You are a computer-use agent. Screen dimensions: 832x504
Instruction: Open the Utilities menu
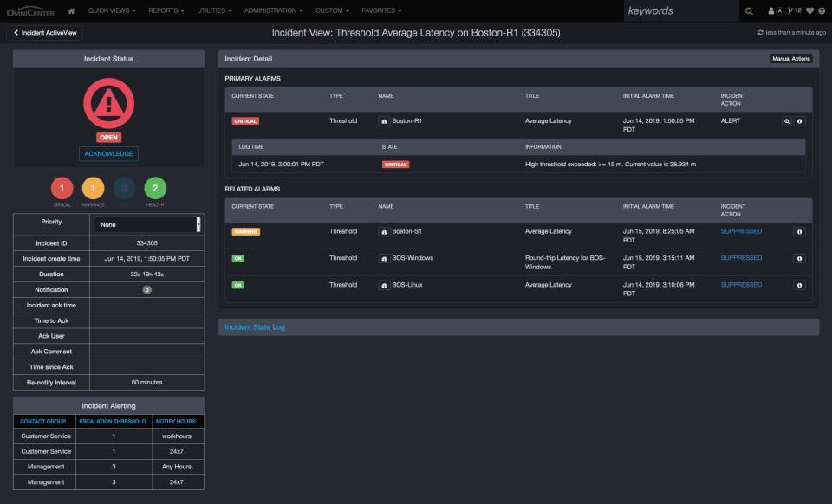coord(214,10)
